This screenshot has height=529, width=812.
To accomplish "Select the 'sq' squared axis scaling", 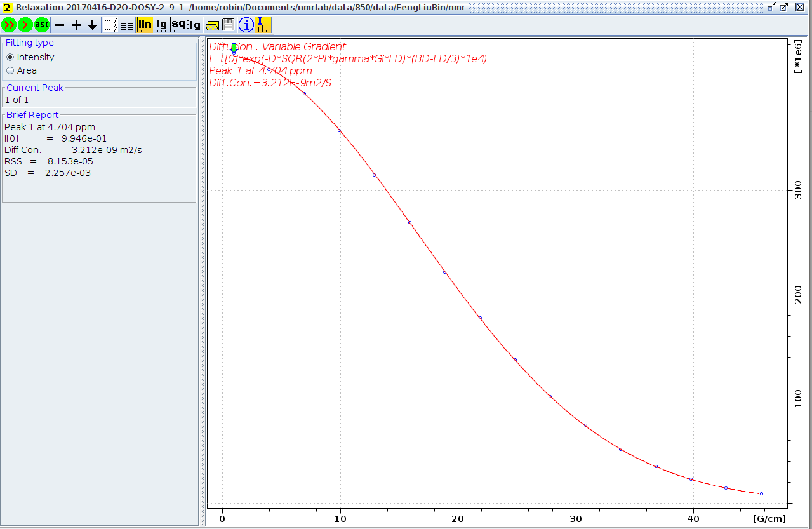I will (178, 25).
